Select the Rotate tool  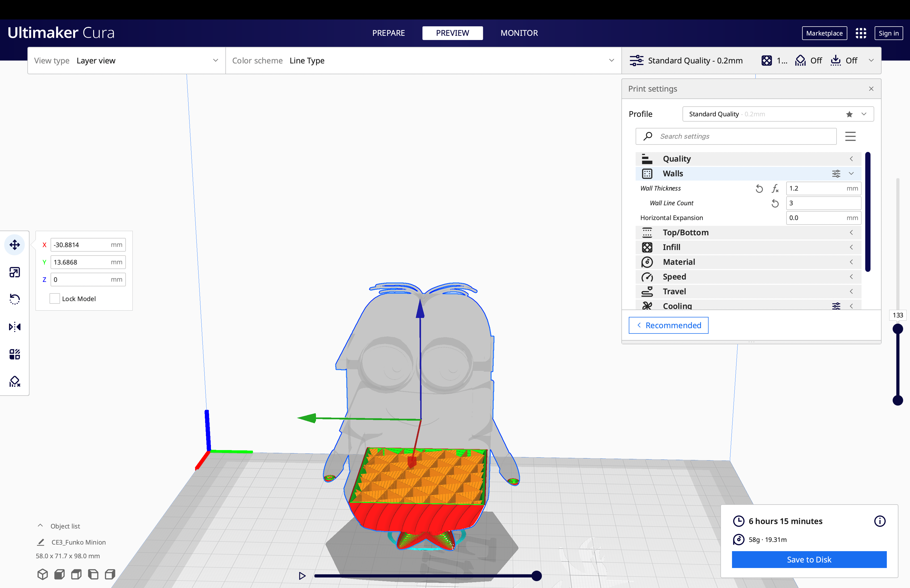(x=14, y=299)
